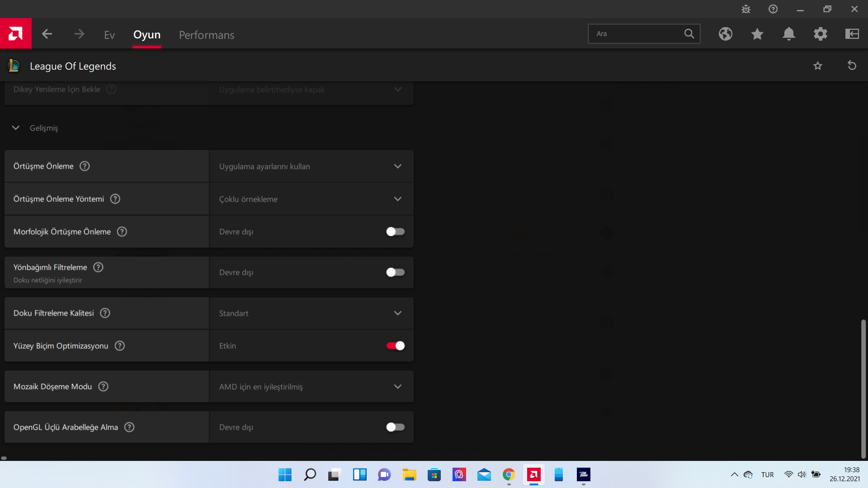868x488 pixels.
Task: Show help for Örtüşme Önleme Yöntemi
Action: 115,199
